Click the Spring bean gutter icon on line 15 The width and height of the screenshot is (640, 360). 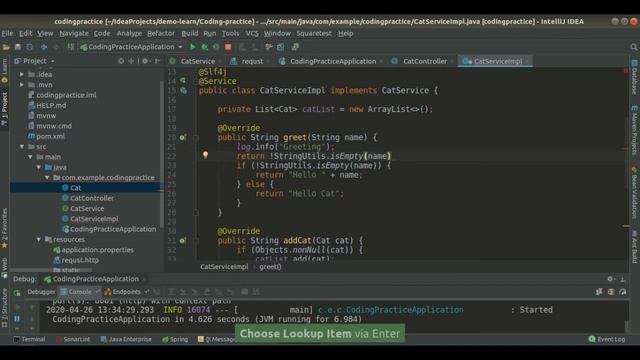click(184, 90)
